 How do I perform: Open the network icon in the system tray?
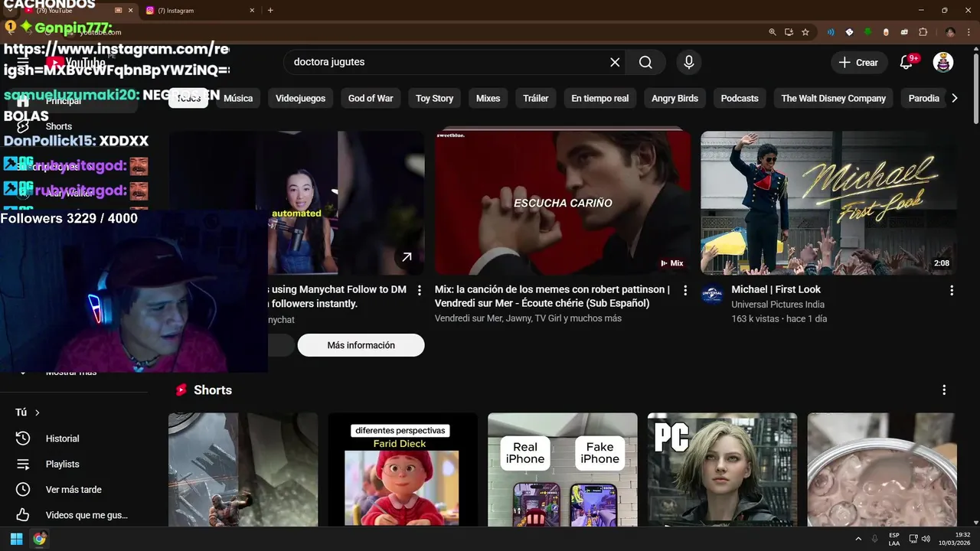point(913,539)
